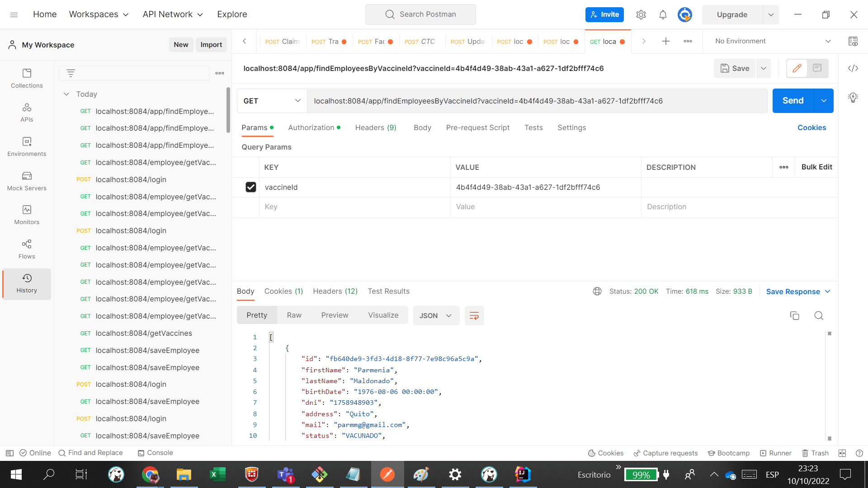
Task: Open the Environments panel
Action: [27, 146]
